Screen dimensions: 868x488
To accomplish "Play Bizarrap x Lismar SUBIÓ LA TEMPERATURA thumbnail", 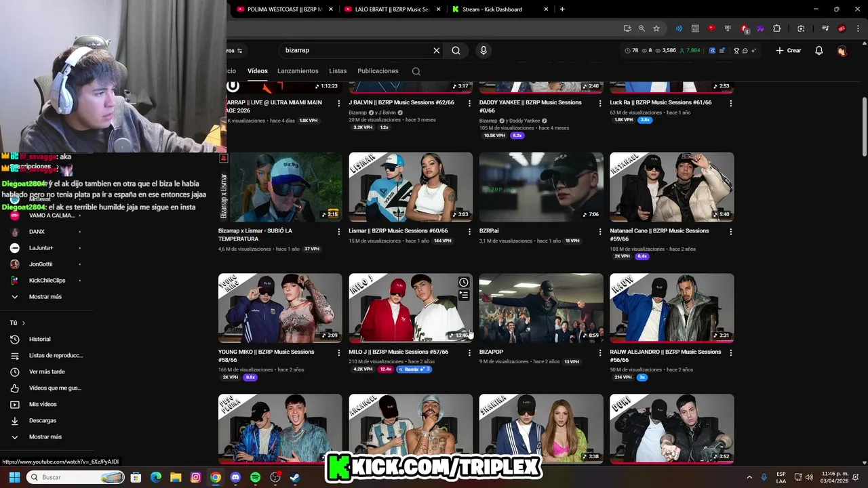I will coord(280,187).
